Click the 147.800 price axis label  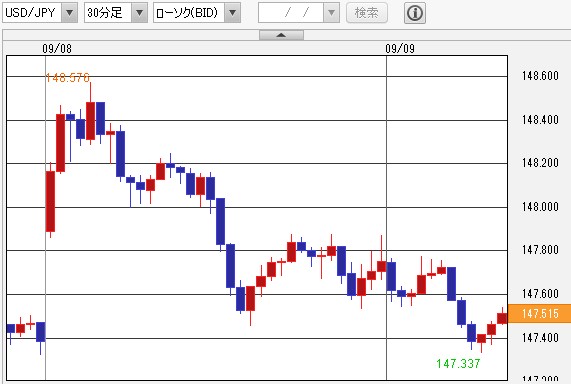click(540, 250)
